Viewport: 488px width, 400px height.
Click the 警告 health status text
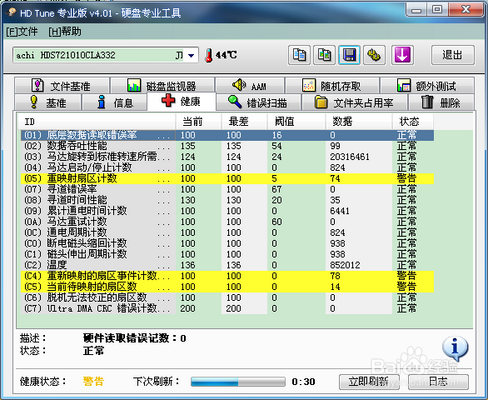click(x=93, y=381)
